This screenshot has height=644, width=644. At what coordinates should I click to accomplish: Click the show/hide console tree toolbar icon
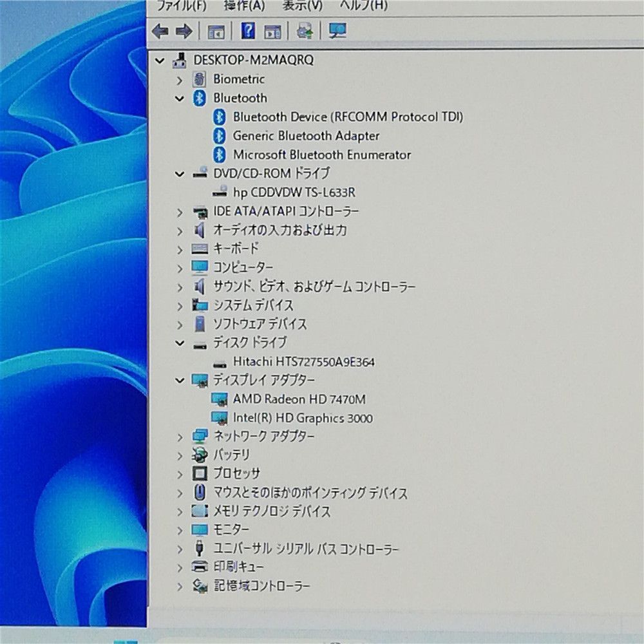pyautogui.click(x=216, y=31)
